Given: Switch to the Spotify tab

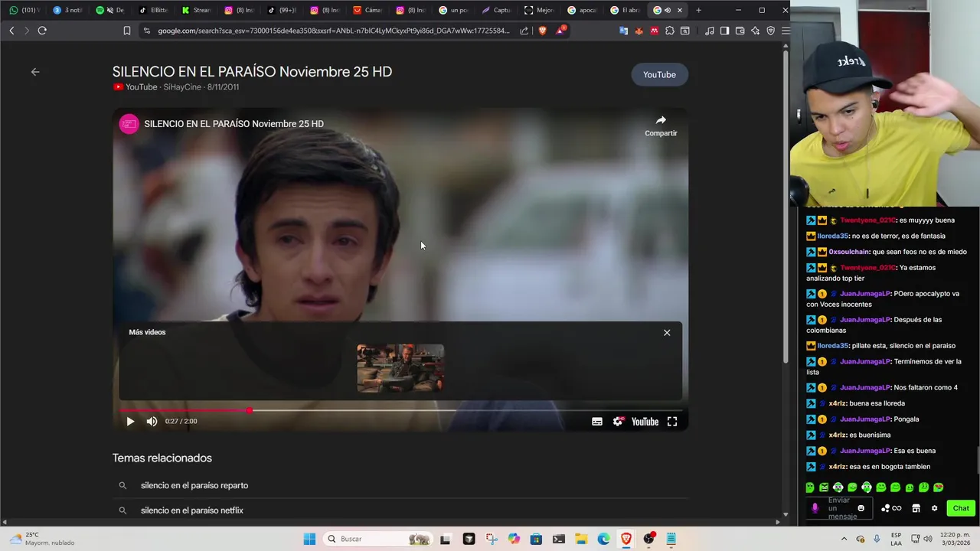Looking at the screenshot, I should point(110,10).
